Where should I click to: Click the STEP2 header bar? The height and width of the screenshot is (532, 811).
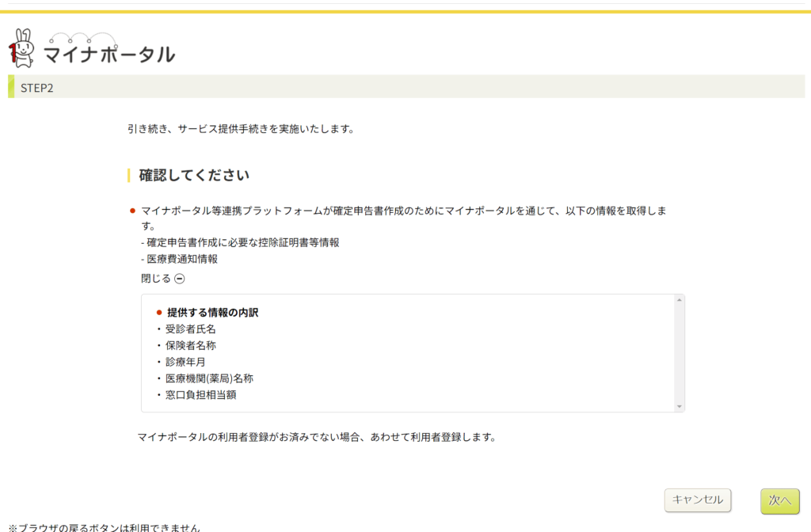pos(405,87)
